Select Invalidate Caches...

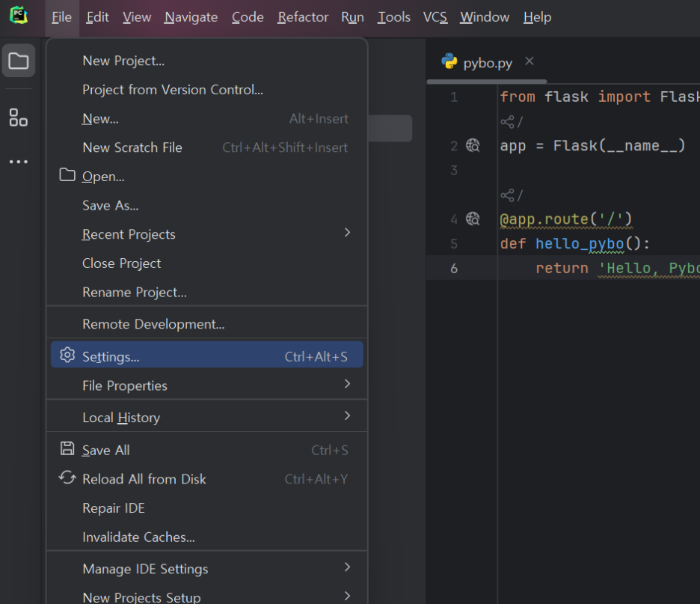pyautogui.click(x=206, y=537)
